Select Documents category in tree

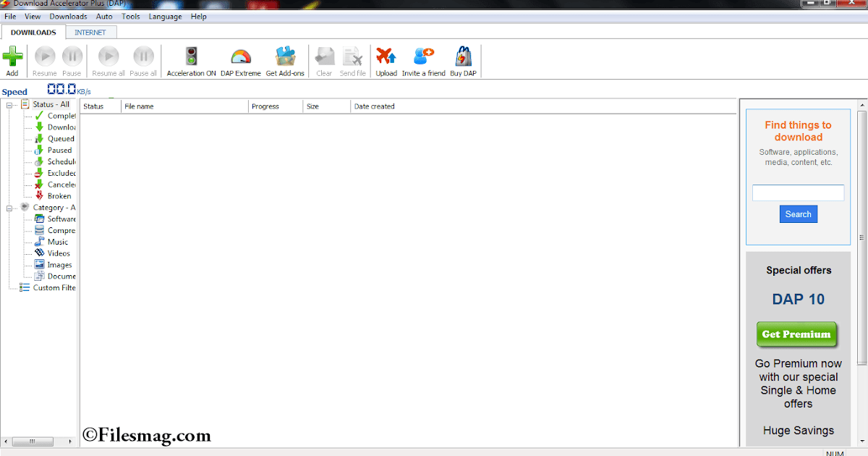pyautogui.click(x=55, y=276)
